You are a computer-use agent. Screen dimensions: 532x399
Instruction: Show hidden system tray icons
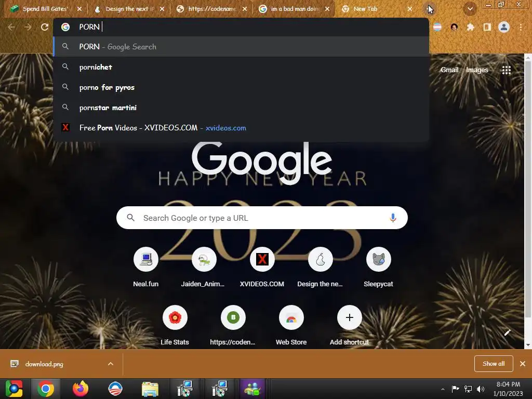pyautogui.click(x=443, y=389)
